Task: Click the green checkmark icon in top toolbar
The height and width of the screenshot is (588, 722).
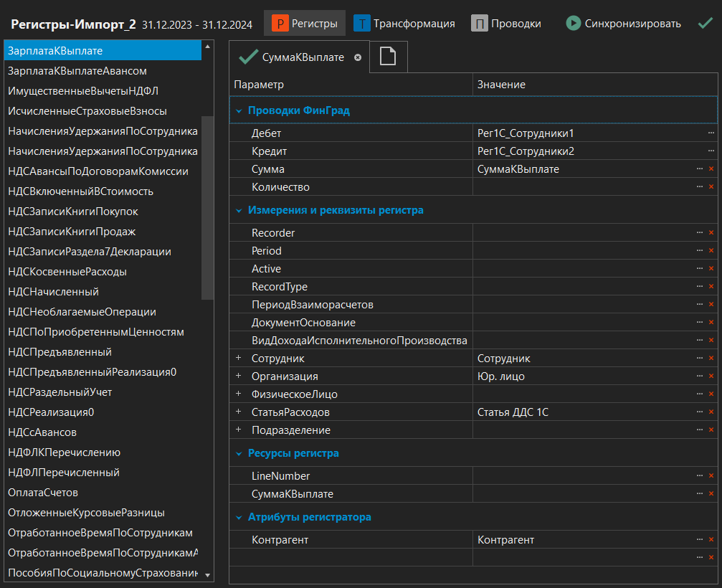Action: point(705,23)
